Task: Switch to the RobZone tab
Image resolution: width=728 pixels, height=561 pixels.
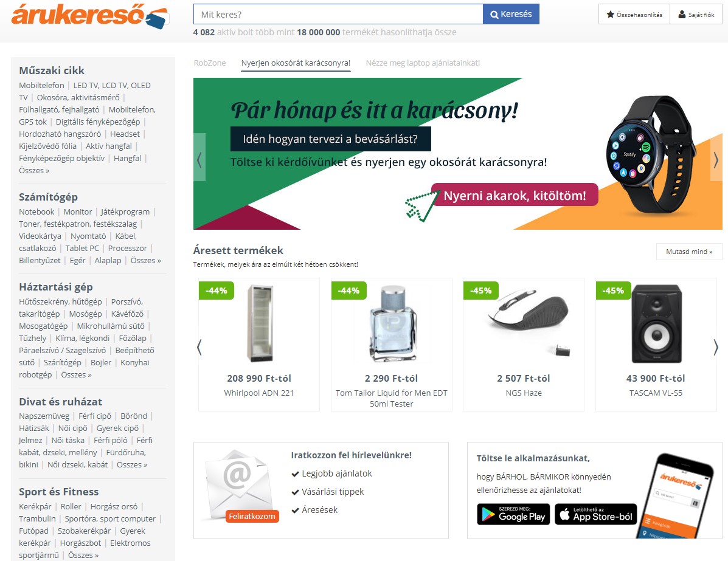Action: [210, 63]
